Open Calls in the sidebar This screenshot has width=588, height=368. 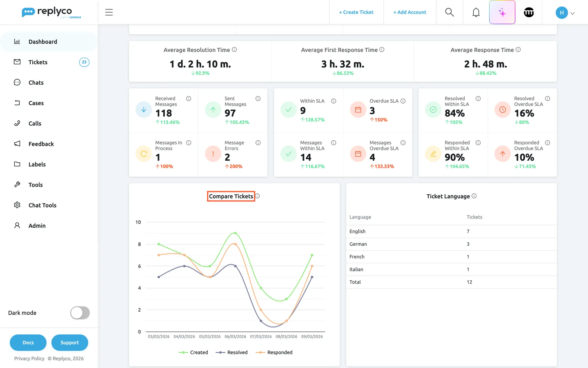click(x=49, y=124)
